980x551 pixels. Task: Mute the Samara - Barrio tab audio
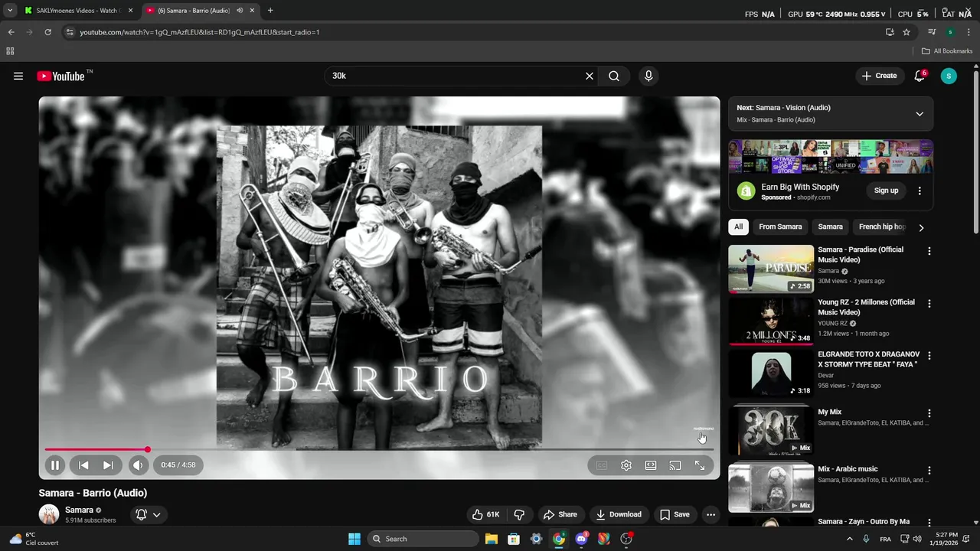(240, 11)
